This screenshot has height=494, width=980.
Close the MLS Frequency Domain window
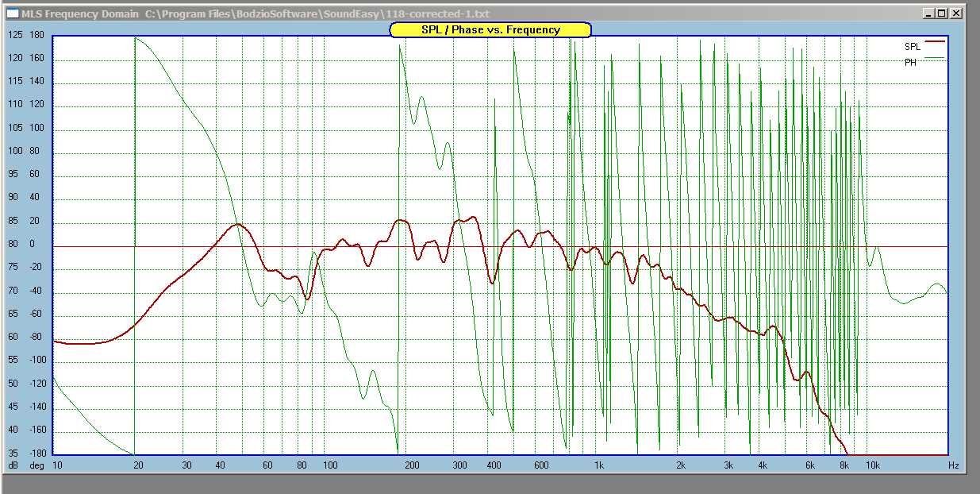[957, 14]
